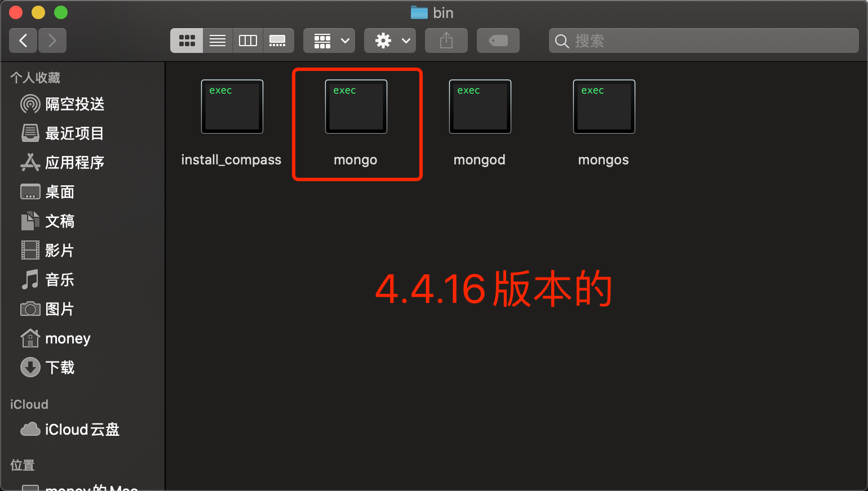The height and width of the screenshot is (491, 868).
Task: Switch to list view
Action: click(x=218, y=41)
